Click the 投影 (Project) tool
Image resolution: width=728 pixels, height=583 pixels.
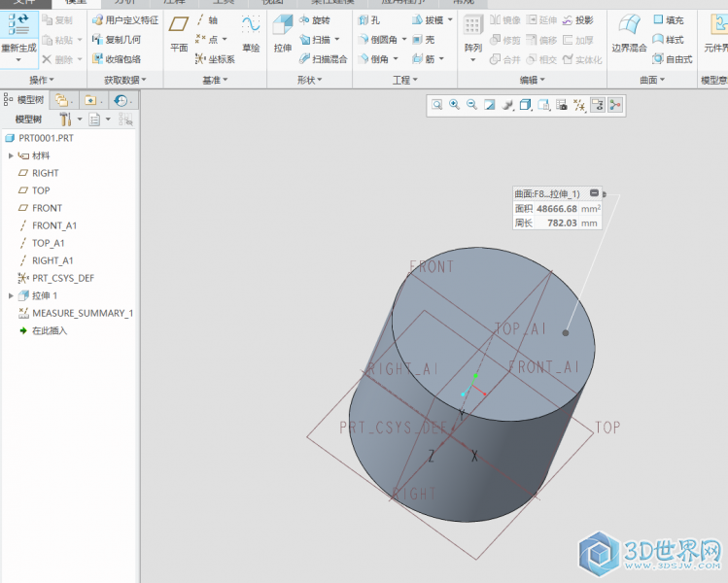[578, 20]
